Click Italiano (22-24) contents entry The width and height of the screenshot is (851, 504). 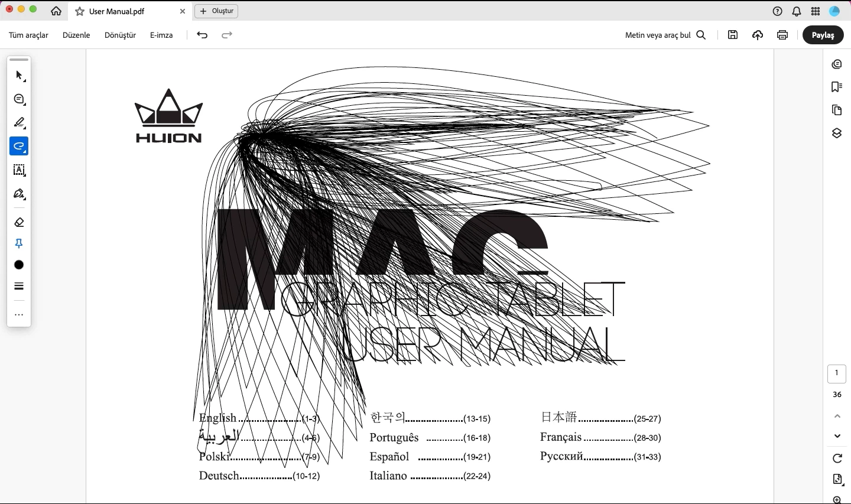tap(430, 476)
